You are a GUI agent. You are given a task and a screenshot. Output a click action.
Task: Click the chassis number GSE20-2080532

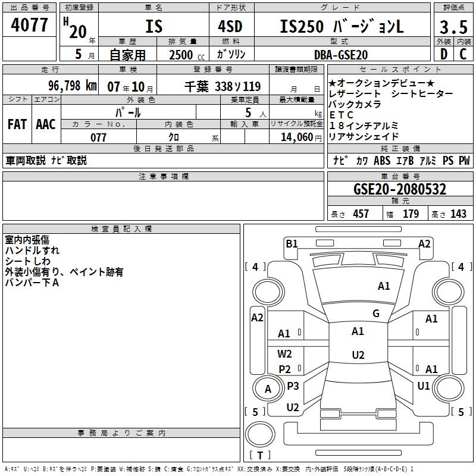pos(399,190)
